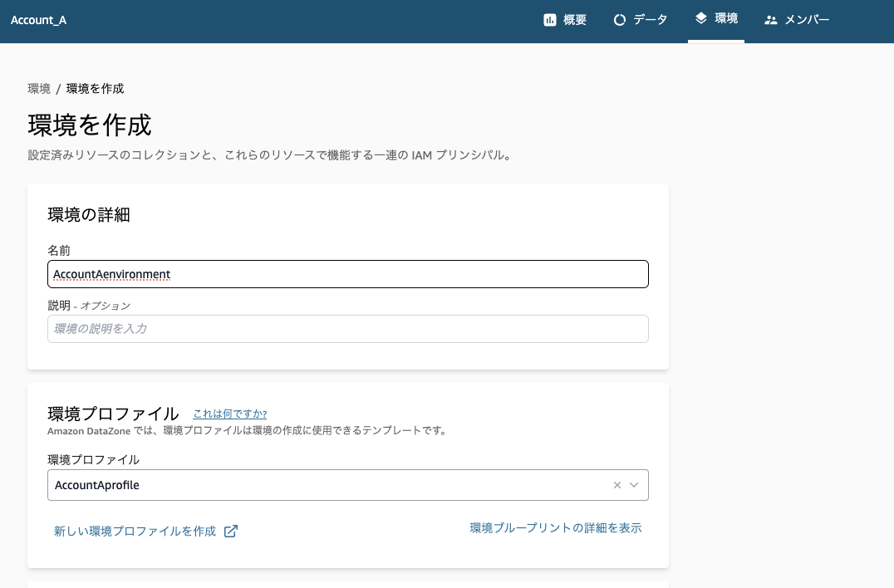Click the people icon next to メンバー
The height and width of the screenshot is (588, 894).
(770, 19)
